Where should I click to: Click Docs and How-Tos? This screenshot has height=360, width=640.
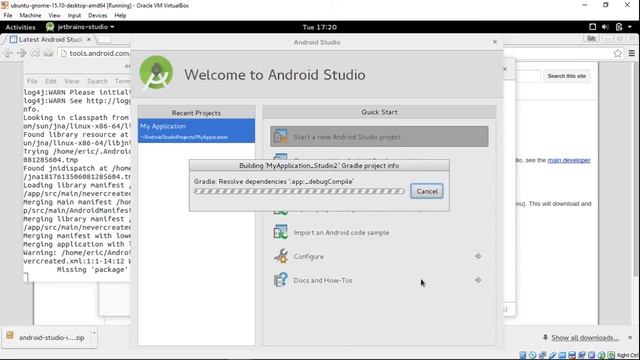point(322,280)
